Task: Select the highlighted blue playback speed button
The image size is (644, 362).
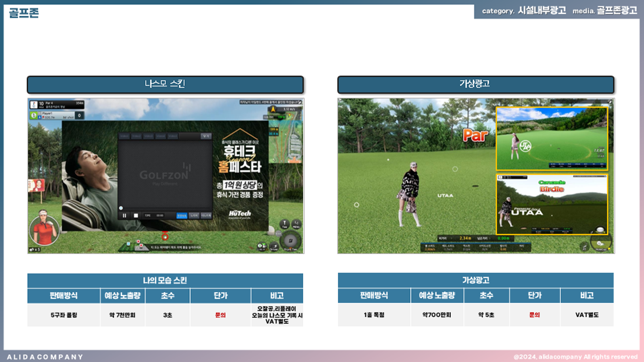Action: [x=182, y=215]
